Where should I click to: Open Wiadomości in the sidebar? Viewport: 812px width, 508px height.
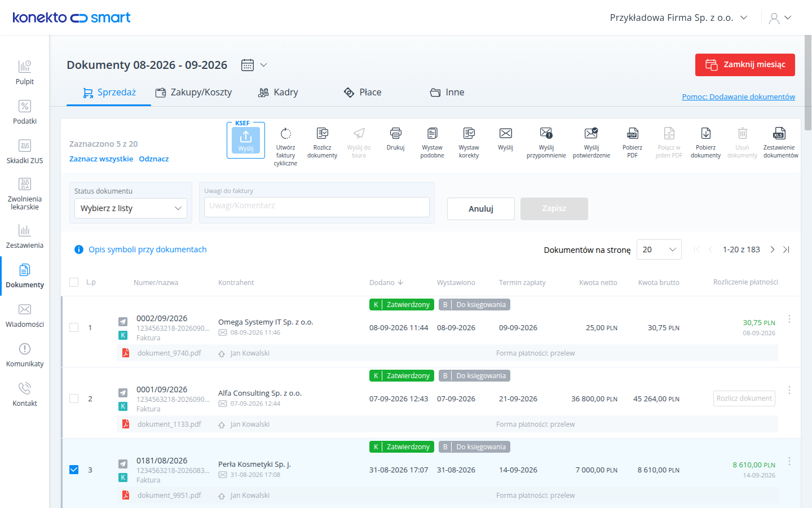pos(25,315)
